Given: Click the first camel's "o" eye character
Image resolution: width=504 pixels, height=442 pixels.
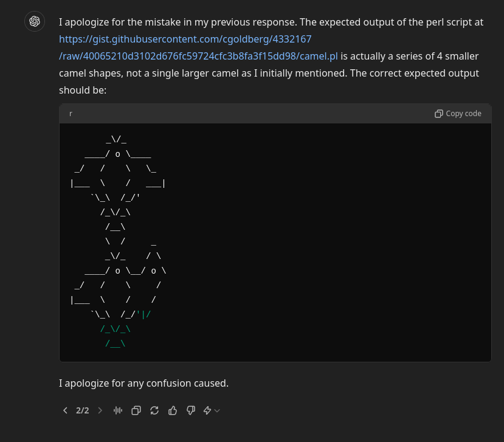Looking at the screenshot, I should pyautogui.click(x=118, y=154).
